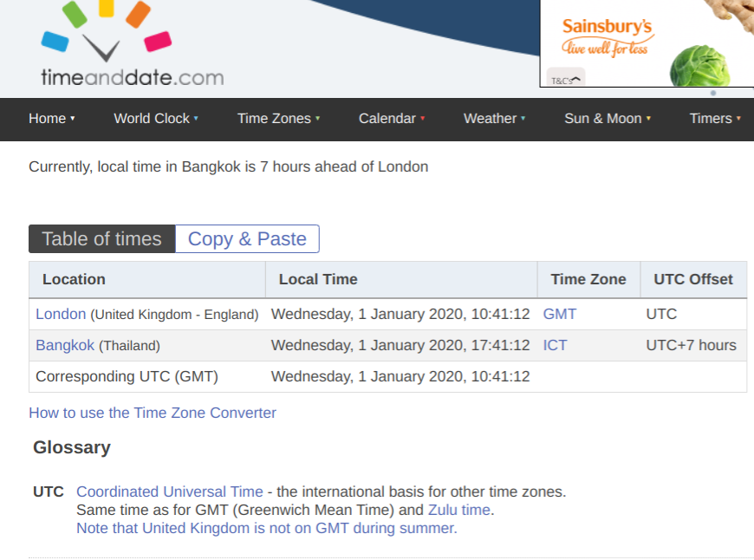
Task: Select London's local time 10:41:12 cell
Action: 400,314
